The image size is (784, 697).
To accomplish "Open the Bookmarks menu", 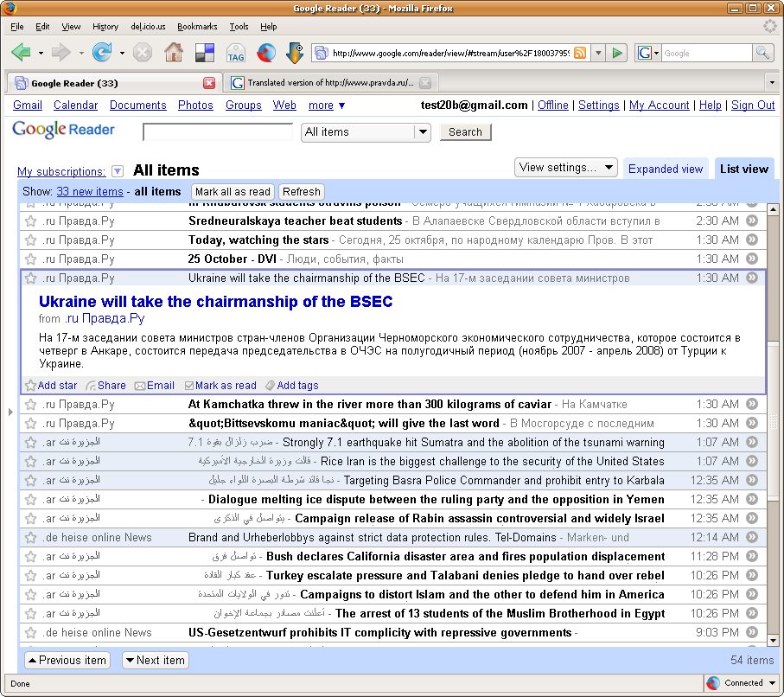I will [x=197, y=27].
